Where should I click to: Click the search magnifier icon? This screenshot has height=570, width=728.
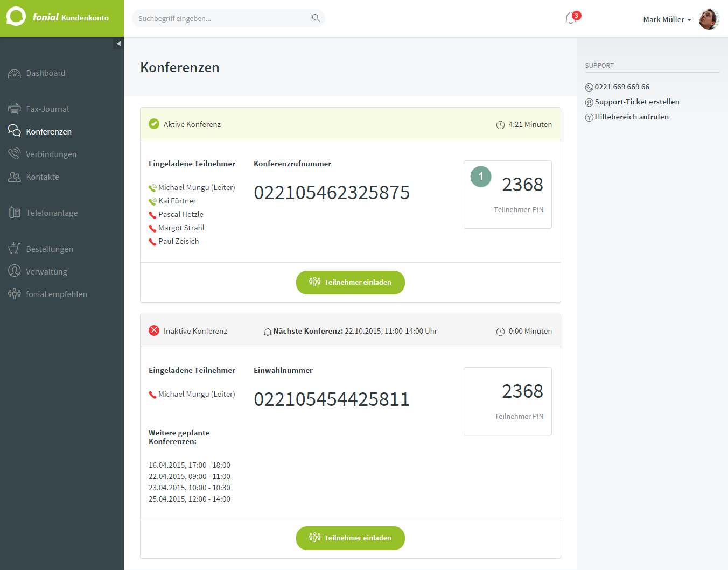pyautogui.click(x=316, y=18)
